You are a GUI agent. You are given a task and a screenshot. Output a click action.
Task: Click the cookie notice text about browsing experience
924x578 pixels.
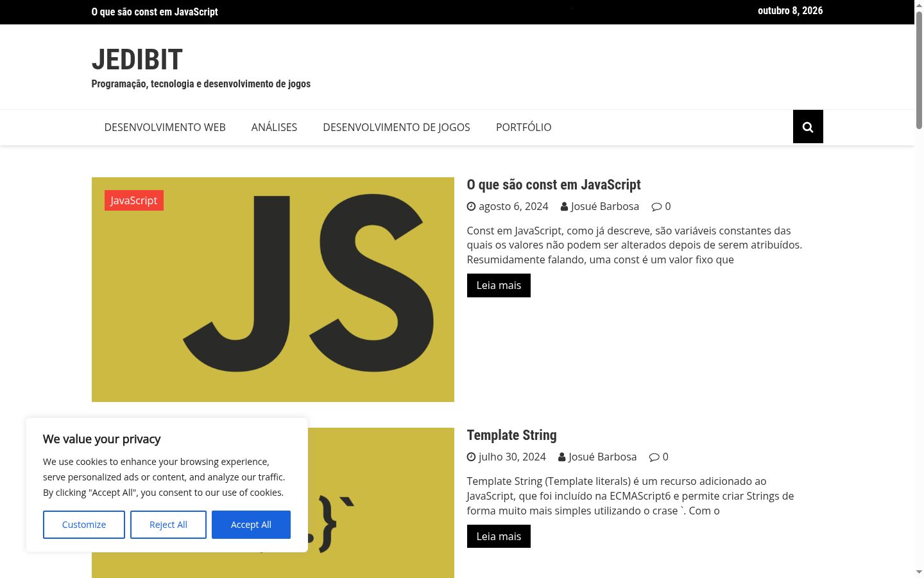tap(164, 477)
